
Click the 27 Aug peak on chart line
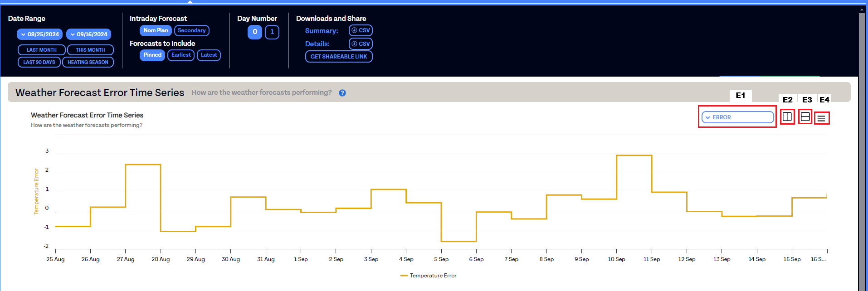(x=143, y=165)
